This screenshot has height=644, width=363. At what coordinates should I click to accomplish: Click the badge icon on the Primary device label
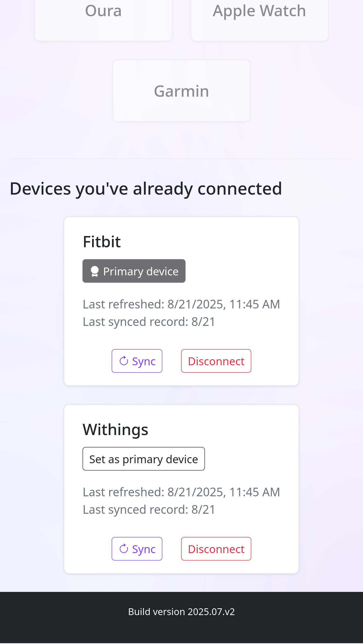95,271
